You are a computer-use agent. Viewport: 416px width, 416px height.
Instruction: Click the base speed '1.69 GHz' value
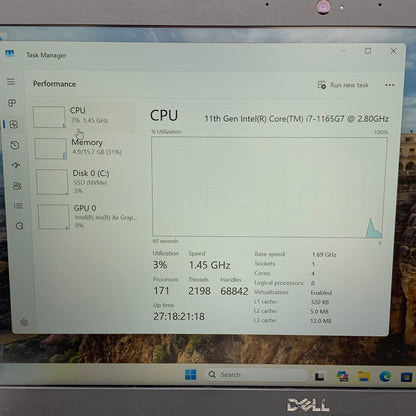pyautogui.click(x=324, y=254)
